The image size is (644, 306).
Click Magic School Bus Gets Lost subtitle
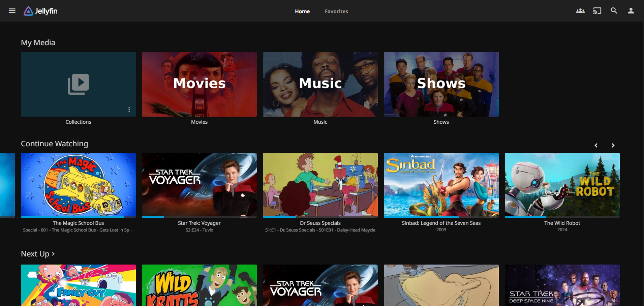(x=78, y=230)
